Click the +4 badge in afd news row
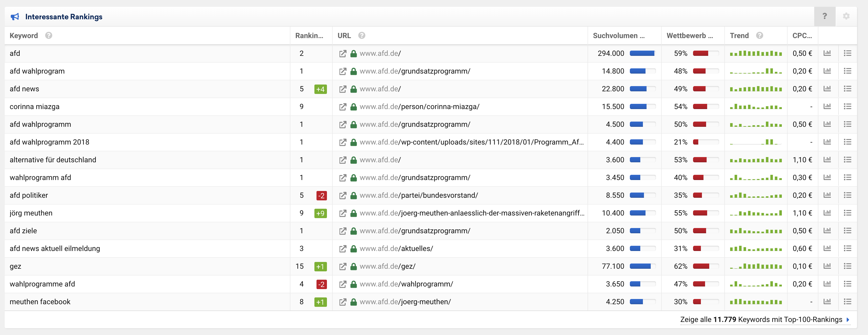This screenshot has width=868, height=335. 320,89
